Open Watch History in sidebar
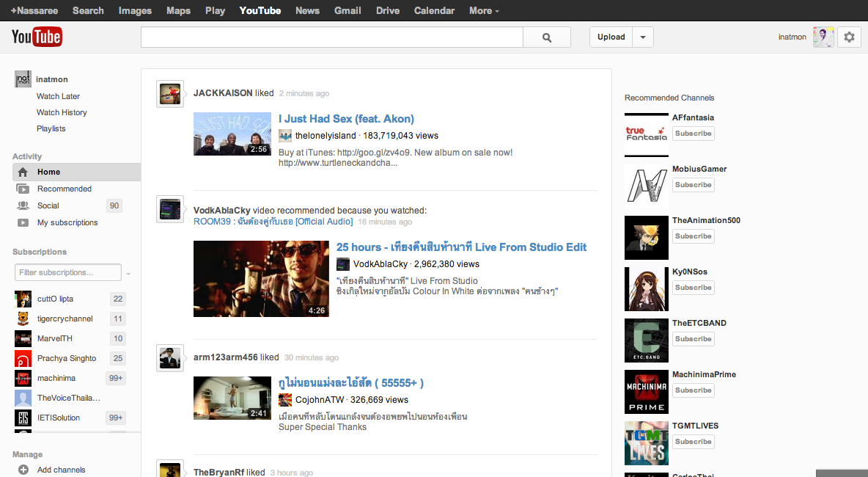Image resolution: width=868 pixels, height=477 pixels. (62, 112)
